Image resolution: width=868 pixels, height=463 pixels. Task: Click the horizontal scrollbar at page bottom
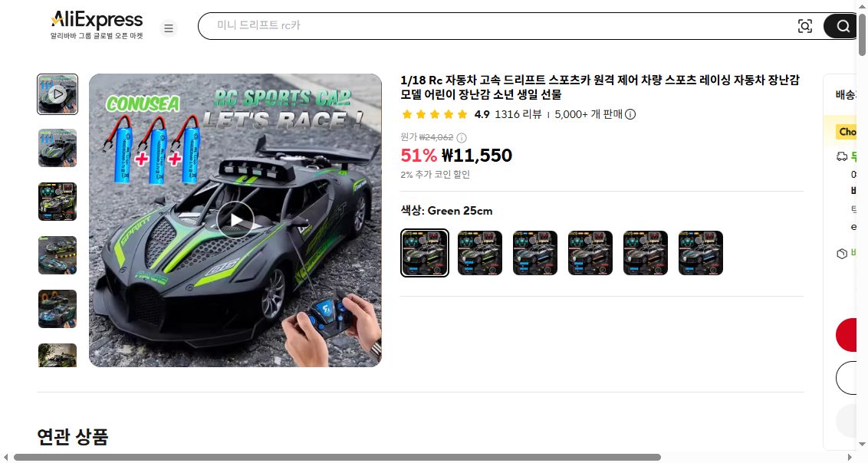pyautogui.click(x=337, y=458)
